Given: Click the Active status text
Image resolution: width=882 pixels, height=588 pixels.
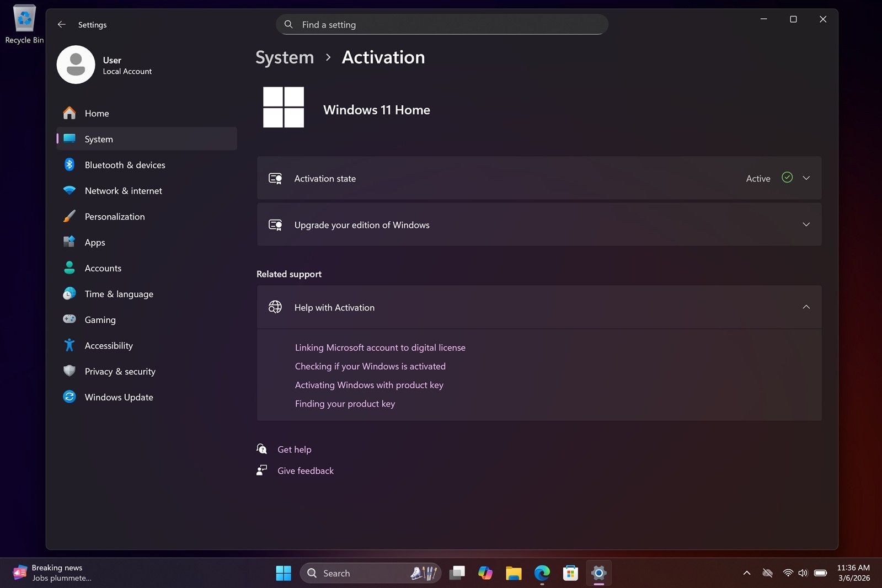Looking at the screenshot, I should pyautogui.click(x=758, y=178).
